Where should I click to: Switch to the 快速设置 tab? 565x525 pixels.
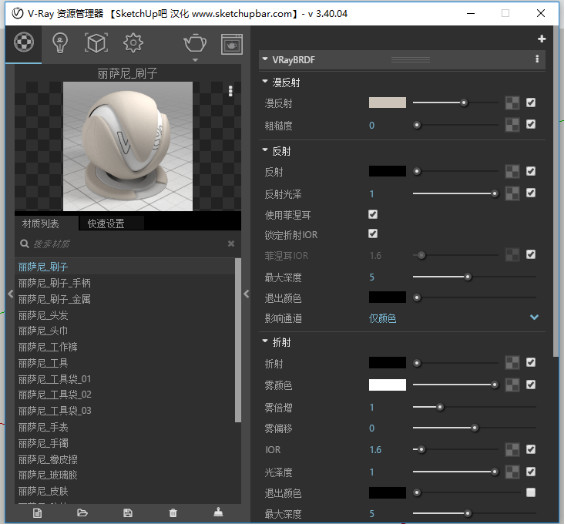[106, 224]
